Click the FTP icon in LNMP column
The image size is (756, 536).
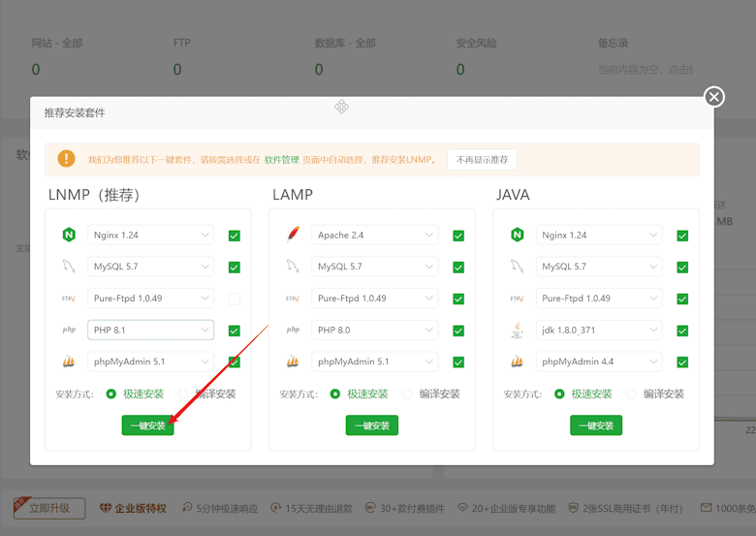click(x=69, y=299)
